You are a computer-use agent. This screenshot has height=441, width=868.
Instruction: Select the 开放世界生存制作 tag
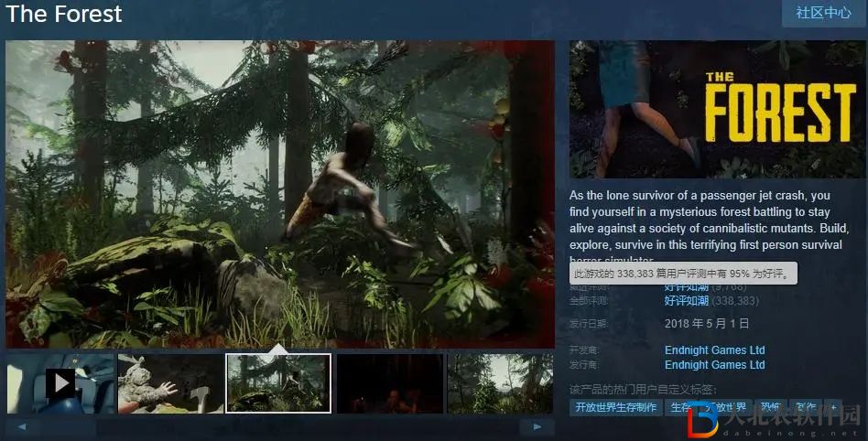(615, 407)
